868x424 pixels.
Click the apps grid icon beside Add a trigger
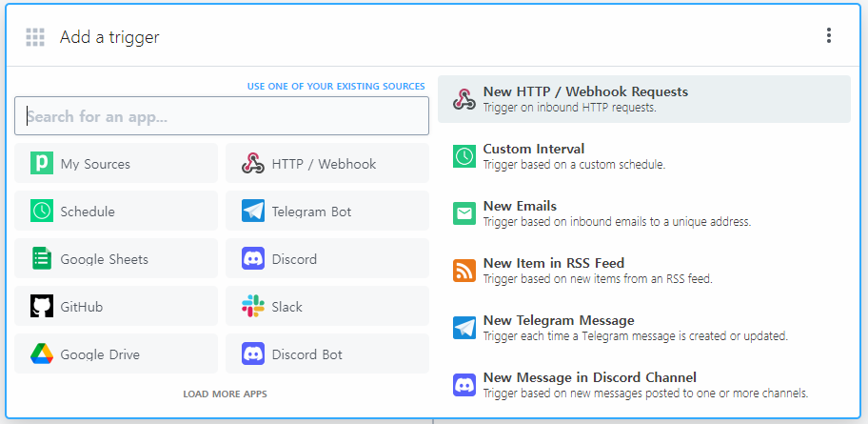coord(35,37)
